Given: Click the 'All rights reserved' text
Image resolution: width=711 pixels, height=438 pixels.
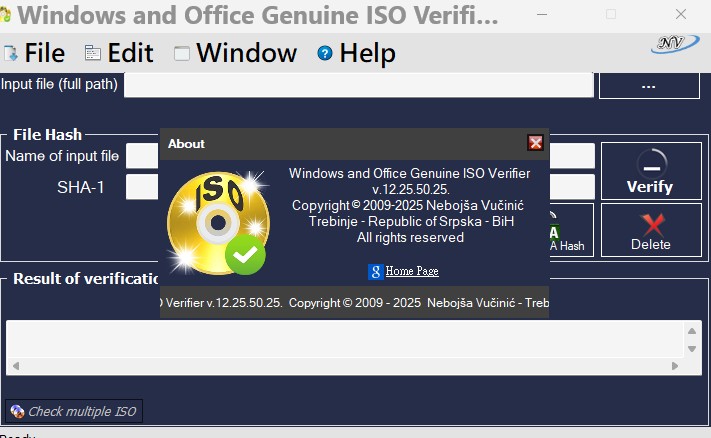Looking at the screenshot, I should click(x=410, y=238).
